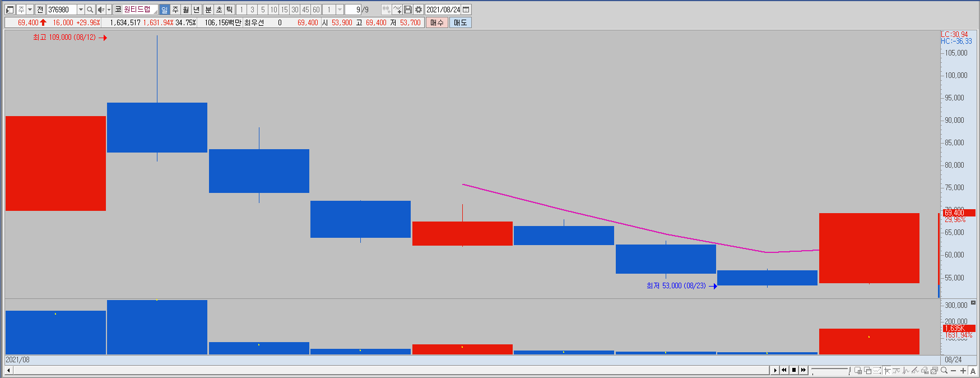This screenshot has width=980, height=378.
Task: Click the custom interval value field
Action: coord(329,10)
